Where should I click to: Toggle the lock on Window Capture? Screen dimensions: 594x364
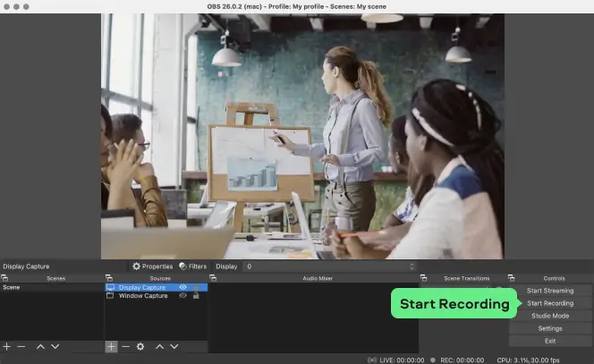(196, 296)
